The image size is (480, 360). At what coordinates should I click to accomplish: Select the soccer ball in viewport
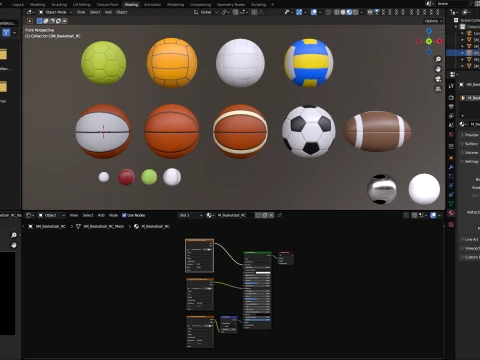point(309,131)
